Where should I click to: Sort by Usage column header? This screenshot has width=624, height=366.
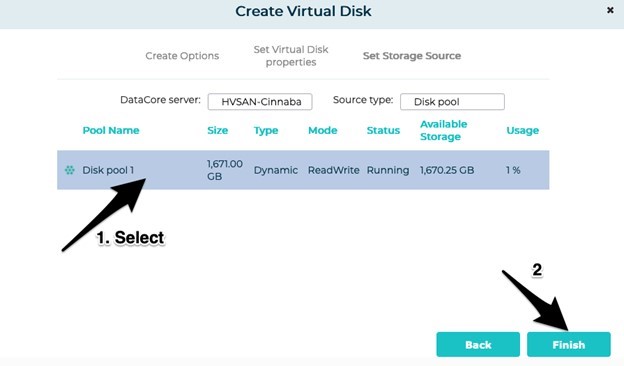click(523, 130)
